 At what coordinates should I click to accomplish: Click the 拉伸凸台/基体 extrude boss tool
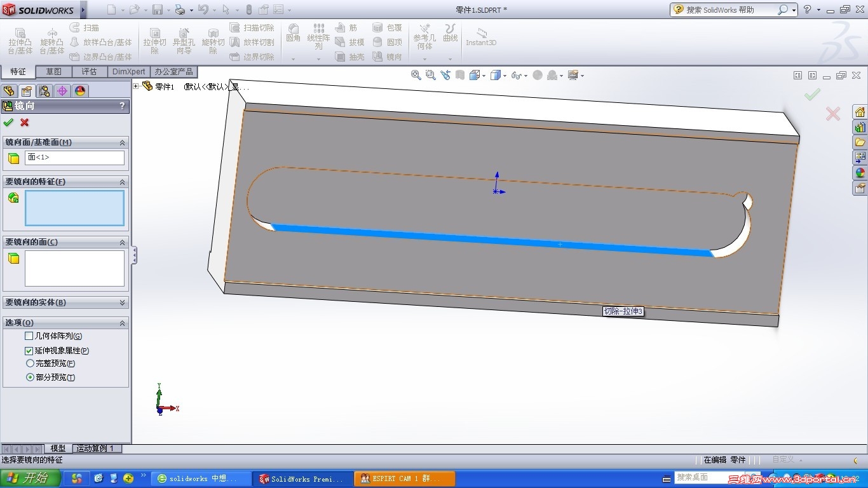pos(20,41)
